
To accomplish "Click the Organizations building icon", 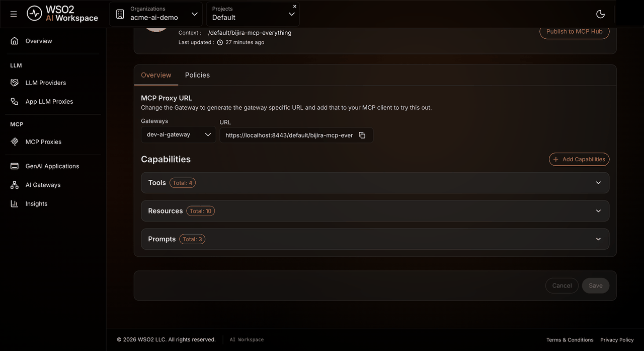I will pos(120,14).
